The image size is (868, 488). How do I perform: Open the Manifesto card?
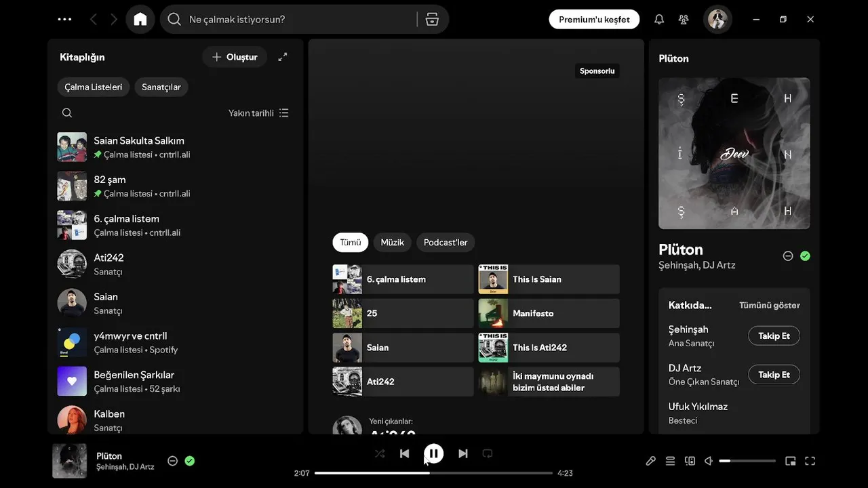point(549,313)
